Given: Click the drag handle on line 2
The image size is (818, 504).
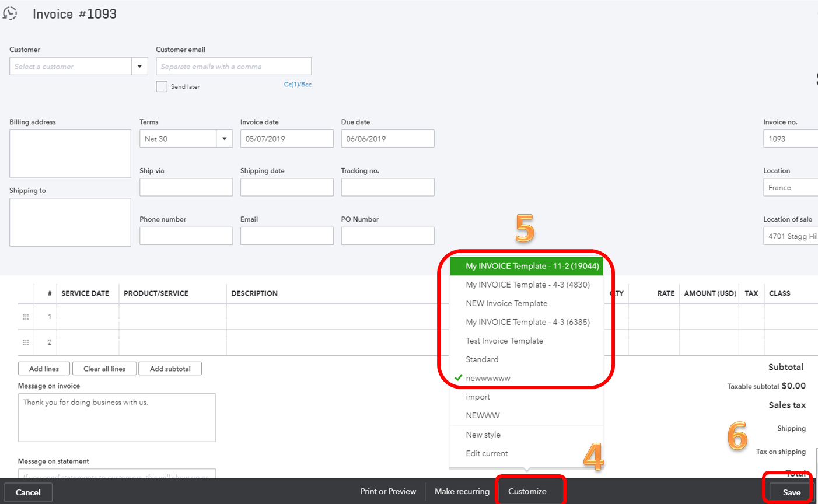Looking at the screenshot, I should point(26,342).
